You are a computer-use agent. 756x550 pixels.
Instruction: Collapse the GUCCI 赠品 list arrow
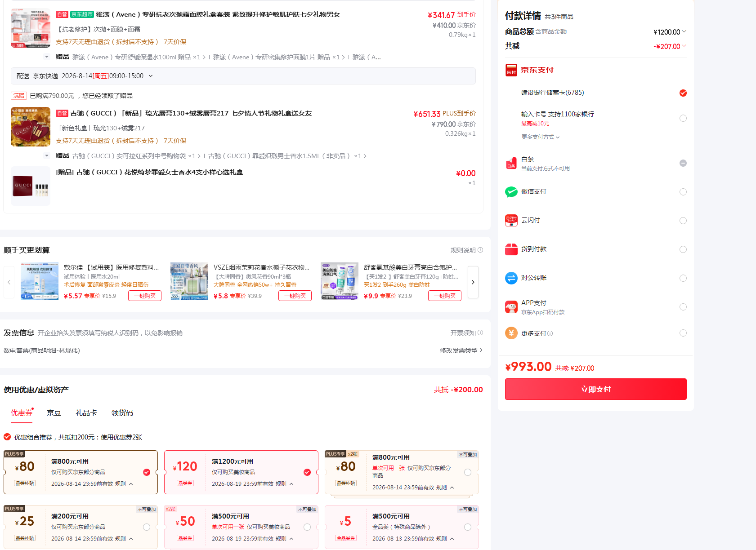[x=47, y=156]
